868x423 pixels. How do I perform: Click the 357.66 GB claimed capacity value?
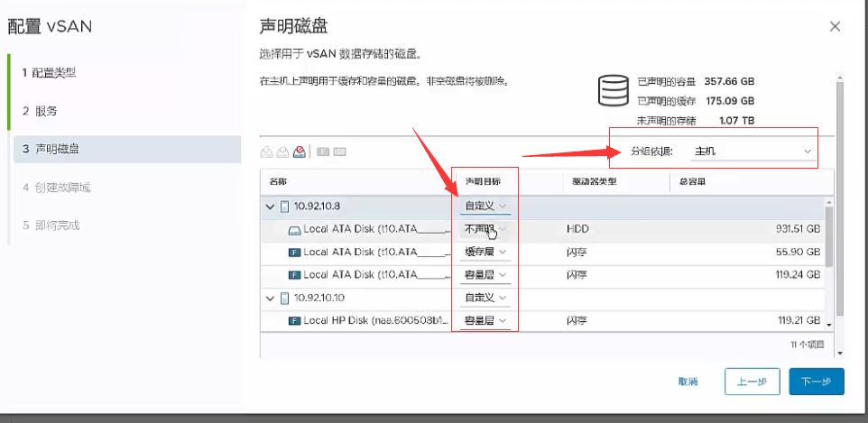coord(729,81)
